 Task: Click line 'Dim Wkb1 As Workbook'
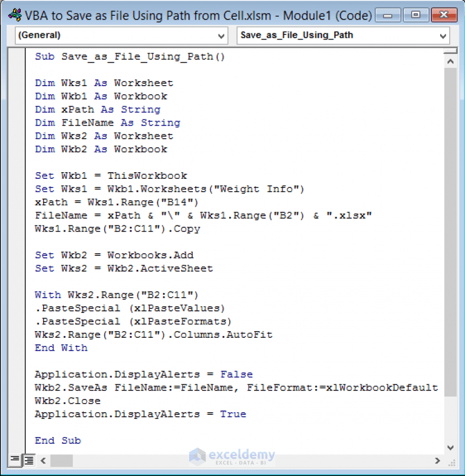pos(101,96)
